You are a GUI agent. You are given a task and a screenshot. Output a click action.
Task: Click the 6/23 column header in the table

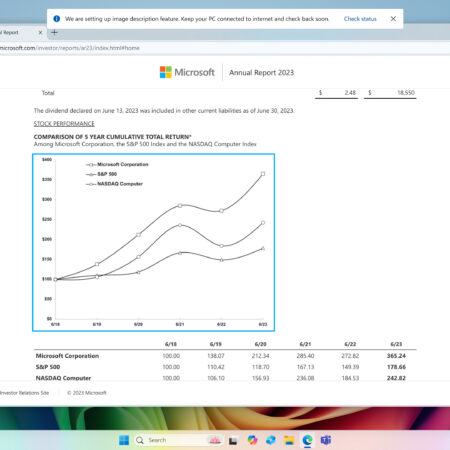pyautogui.click(x=396, y=344)
